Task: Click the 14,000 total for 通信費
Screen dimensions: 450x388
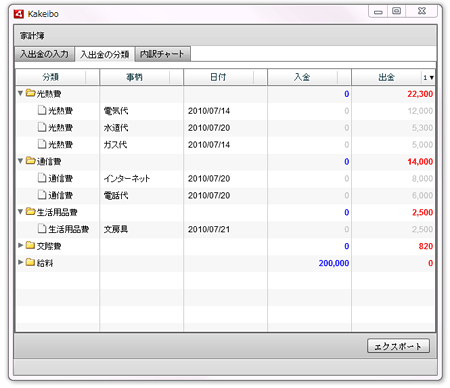Action: [420, 162]
